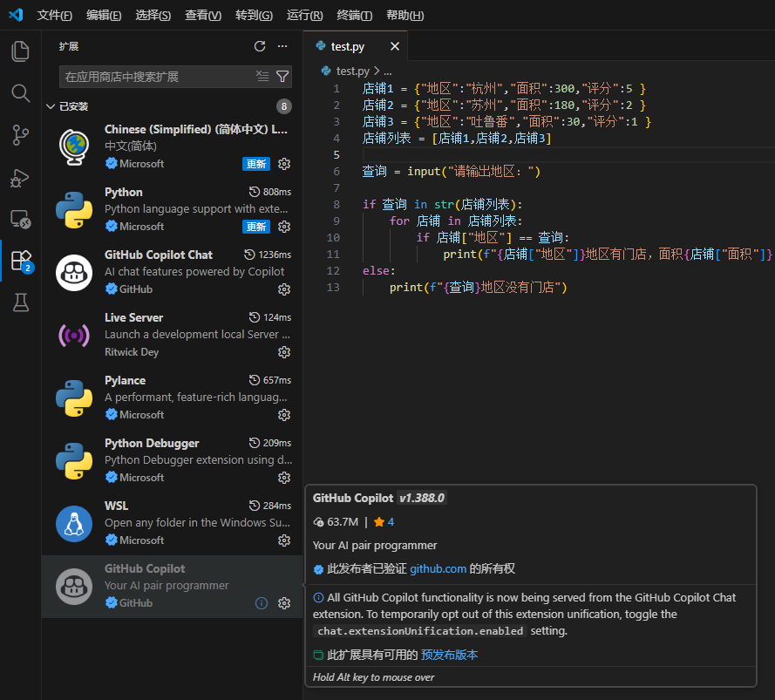Open the 帮助(H) menu

(404, 16)
